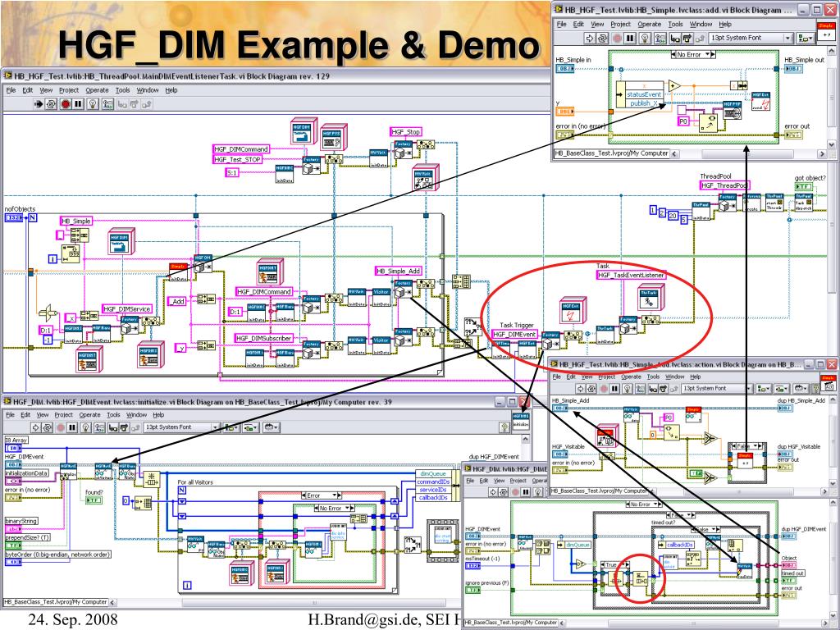Click Step Into in add.vi window

(675, 38)
